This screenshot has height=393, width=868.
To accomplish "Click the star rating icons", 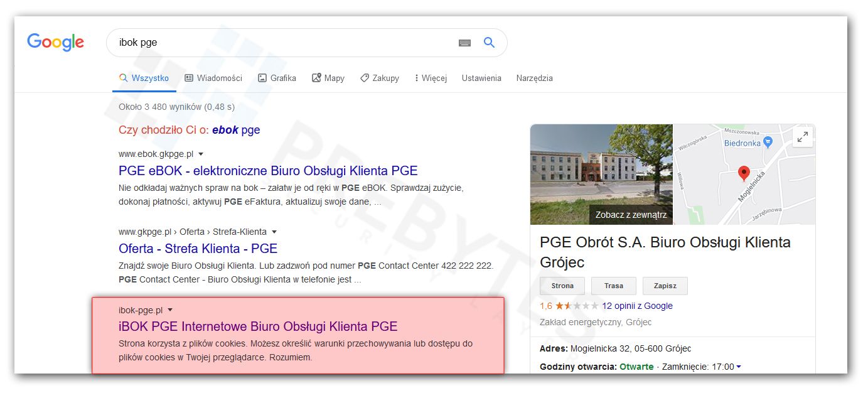I will pyautogui.click(x=577, y=306).
